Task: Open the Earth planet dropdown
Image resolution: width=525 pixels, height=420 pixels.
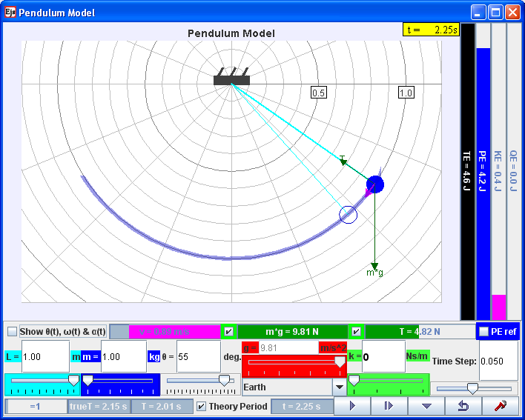Action: 340,387
